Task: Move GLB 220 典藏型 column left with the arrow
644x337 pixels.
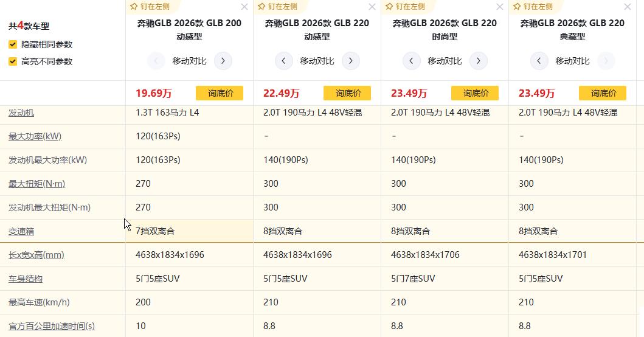Action: click(539, 61)
